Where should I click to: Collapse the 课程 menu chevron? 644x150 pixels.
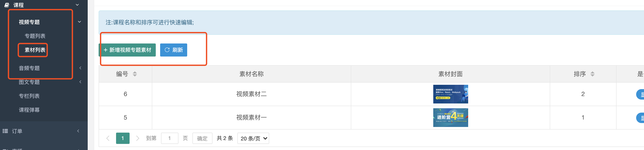click(x=77, y=5)
